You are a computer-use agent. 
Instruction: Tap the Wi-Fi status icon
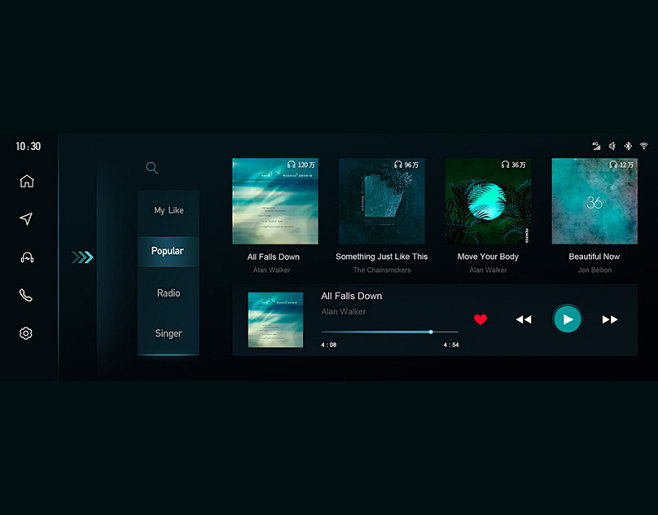click(644, 146)
